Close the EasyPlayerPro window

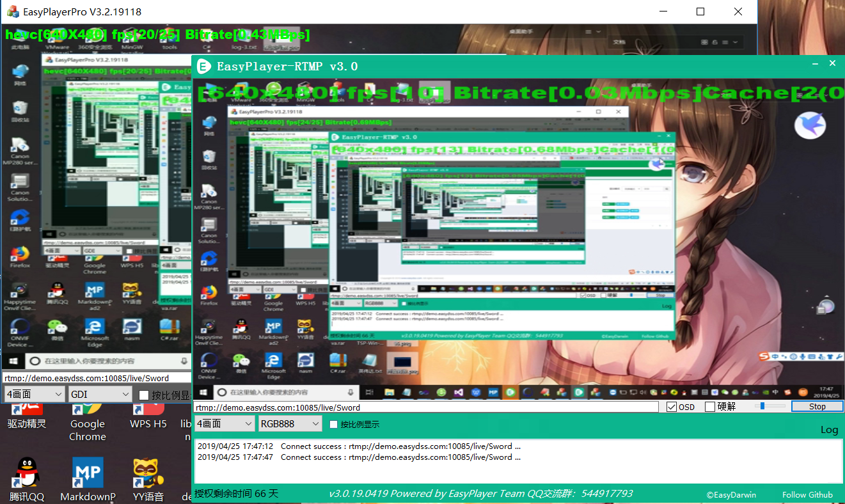738,12
